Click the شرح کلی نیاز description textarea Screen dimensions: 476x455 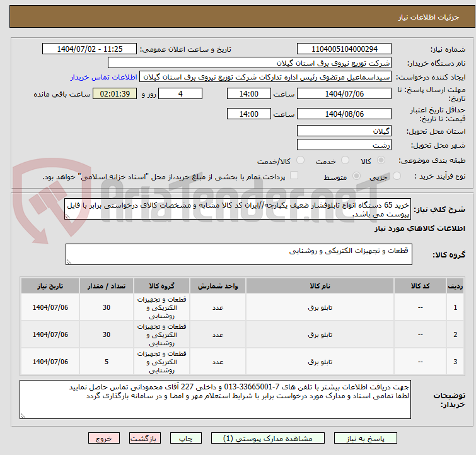click(x=238, y=209)
